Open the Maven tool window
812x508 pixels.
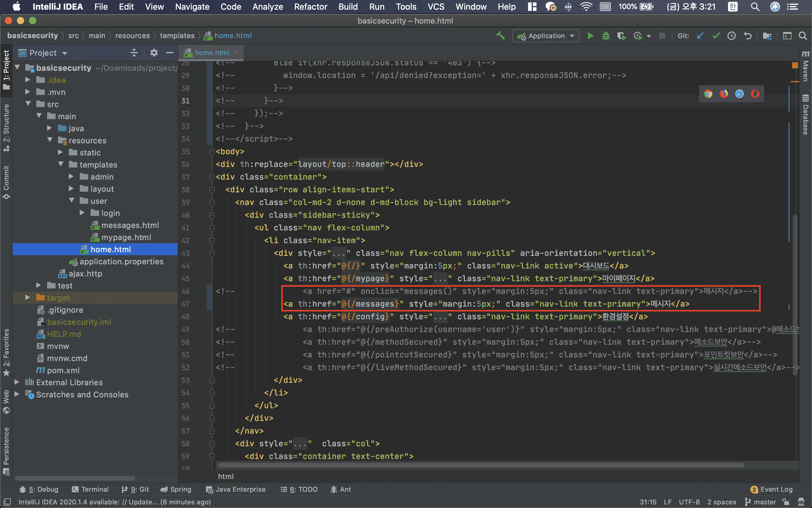pos(806,66)
